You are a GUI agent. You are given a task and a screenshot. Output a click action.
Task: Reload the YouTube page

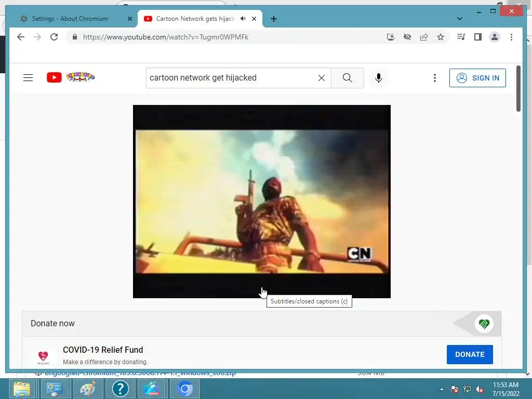pyautogui.click(x=54, y=37)
